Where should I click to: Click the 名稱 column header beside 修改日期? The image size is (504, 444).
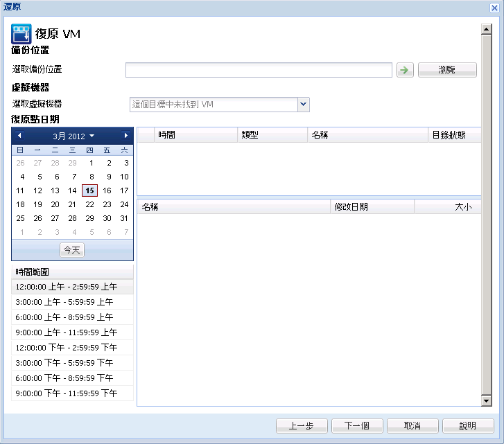pos(234,206)
